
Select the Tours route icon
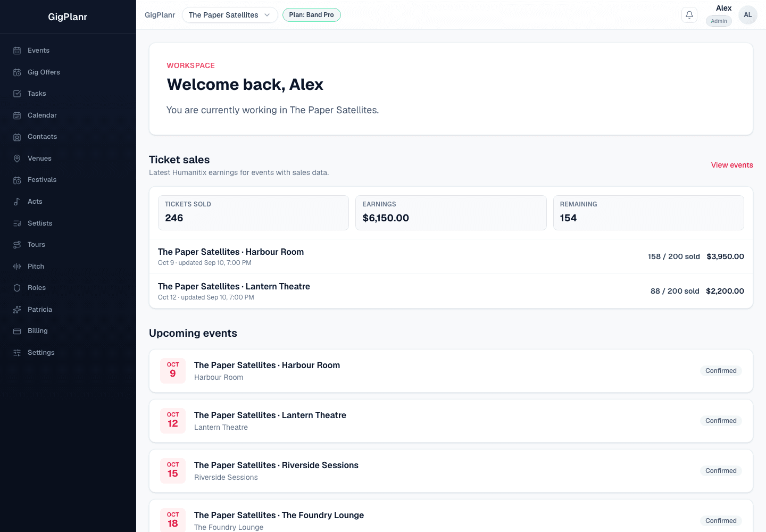coord(17,245)
